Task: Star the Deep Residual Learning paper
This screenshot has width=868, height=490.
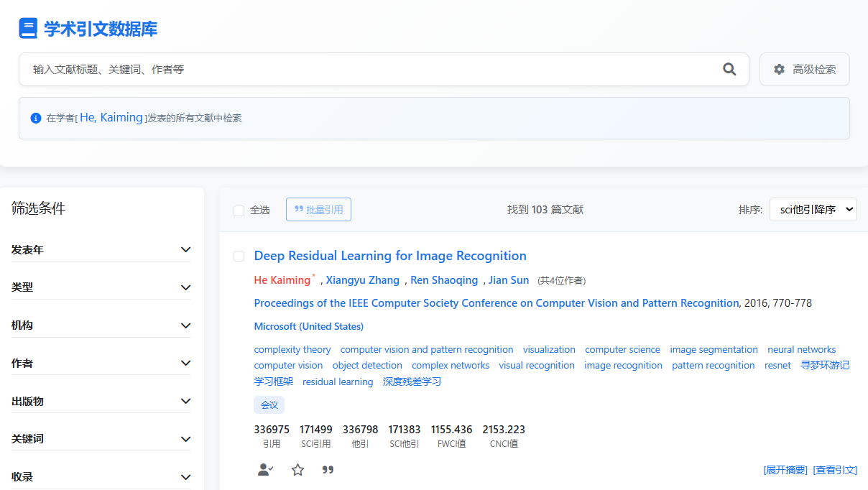Action: coord(297,470)
